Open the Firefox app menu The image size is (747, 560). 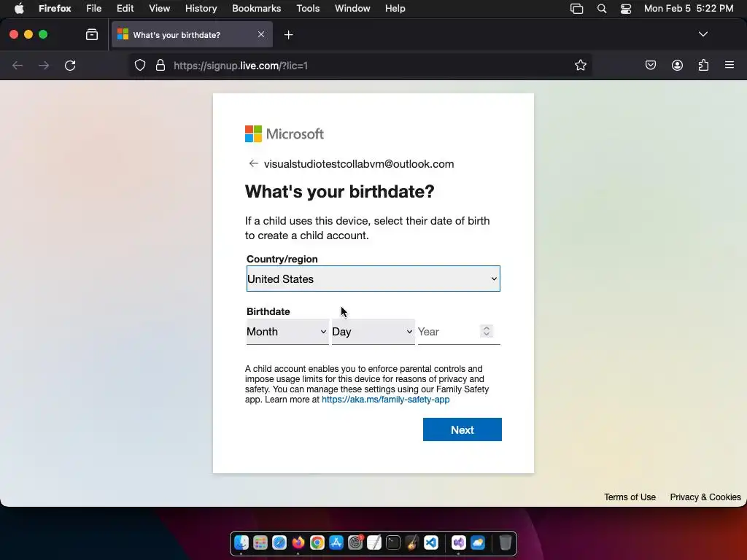click(55, 9)
